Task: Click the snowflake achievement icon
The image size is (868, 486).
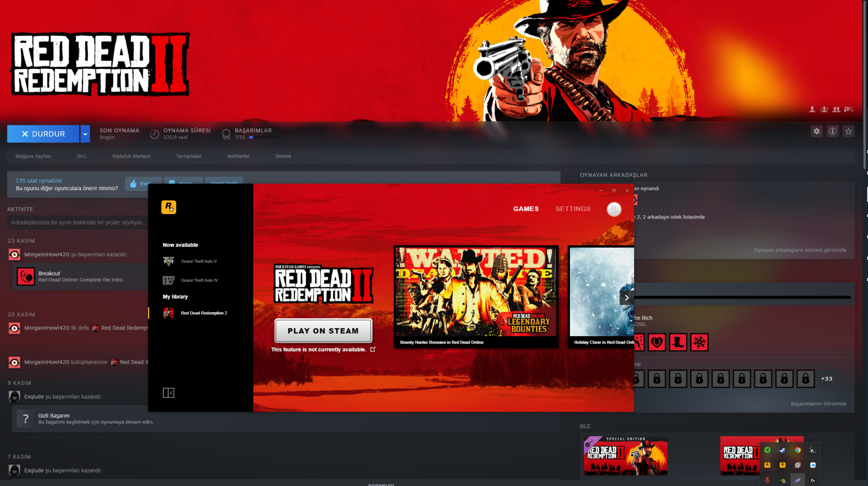Action: (x=699, y=343)
